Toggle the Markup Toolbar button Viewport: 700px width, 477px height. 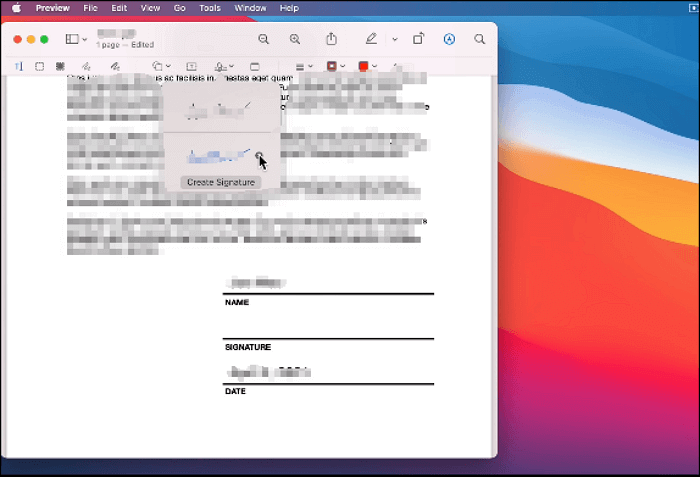(x=449, y=39)
